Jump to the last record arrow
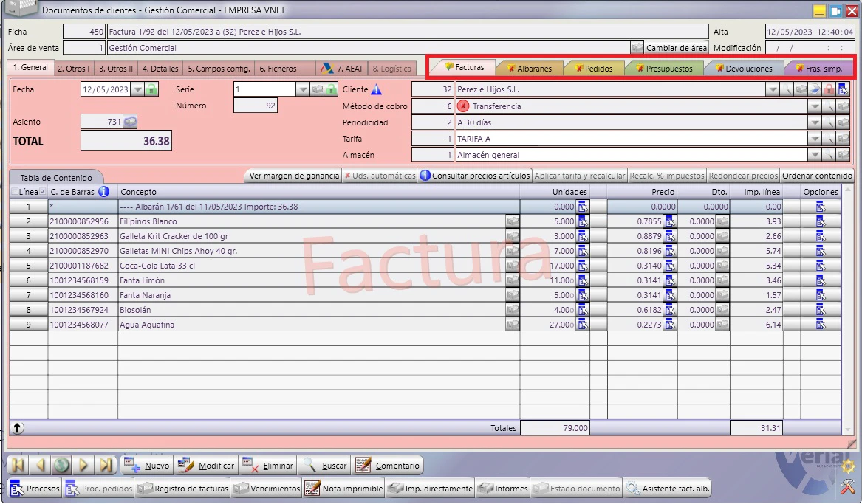Image resolution: width=862 pixels, height=504 pixels. pyautogui.click(x=106, y=466)
